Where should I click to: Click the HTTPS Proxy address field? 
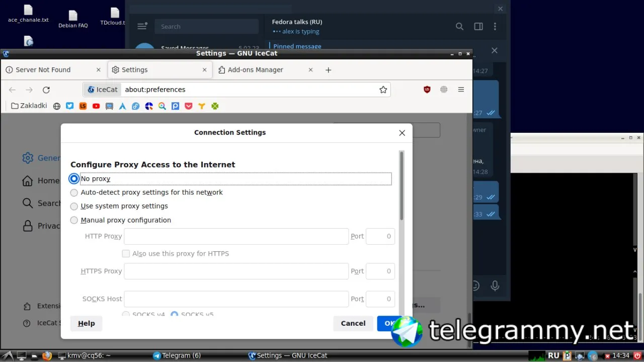[236, 271]
